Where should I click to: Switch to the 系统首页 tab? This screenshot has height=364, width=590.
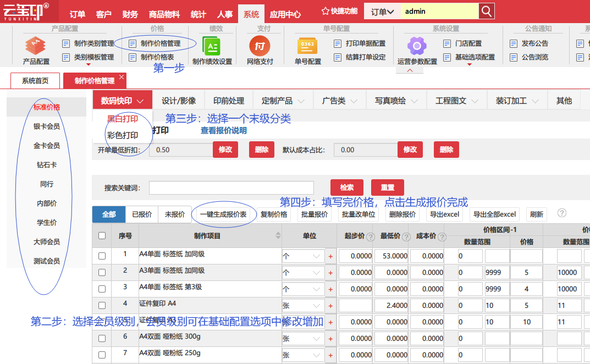pos(35,81)
